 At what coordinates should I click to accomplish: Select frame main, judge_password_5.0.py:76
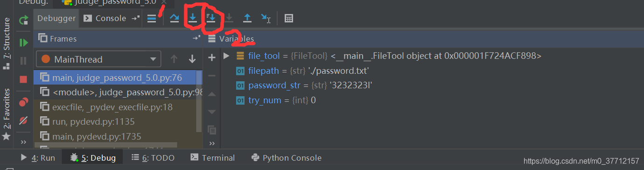(115, 77)
